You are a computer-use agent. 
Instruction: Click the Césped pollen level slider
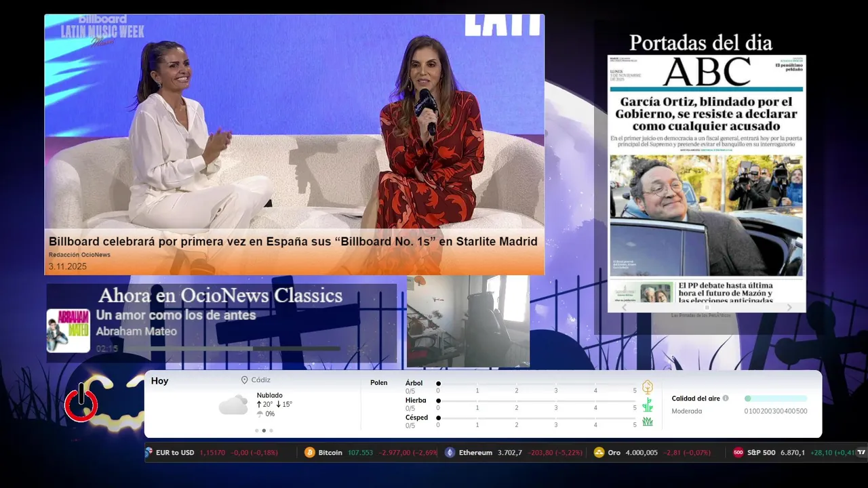tap(536, 418)
